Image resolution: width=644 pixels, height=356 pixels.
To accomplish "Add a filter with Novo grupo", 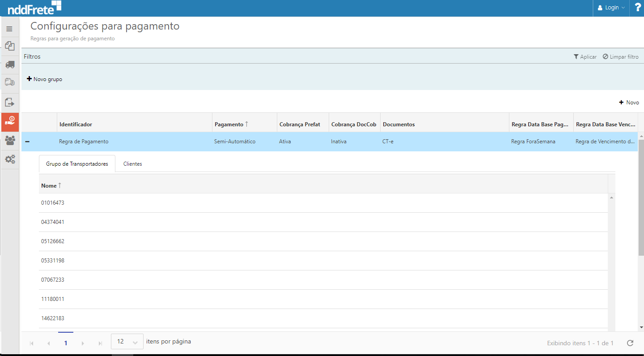I will point(44,79).
